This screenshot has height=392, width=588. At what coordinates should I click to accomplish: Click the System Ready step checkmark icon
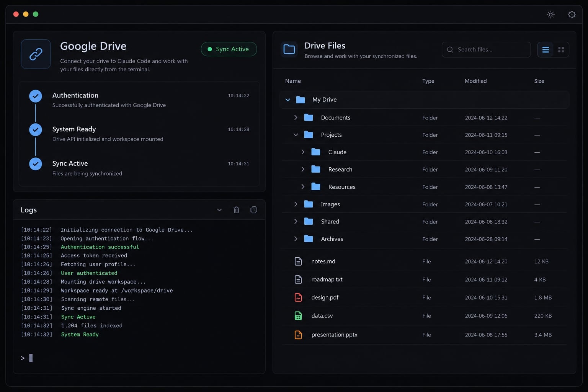[36, 130]
